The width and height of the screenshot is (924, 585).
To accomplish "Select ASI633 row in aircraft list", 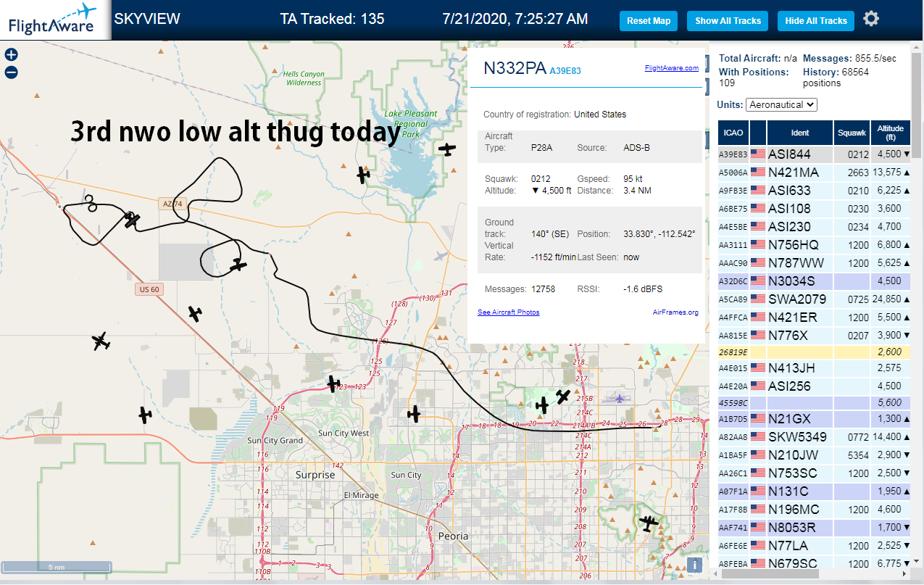I will point(814,190).
